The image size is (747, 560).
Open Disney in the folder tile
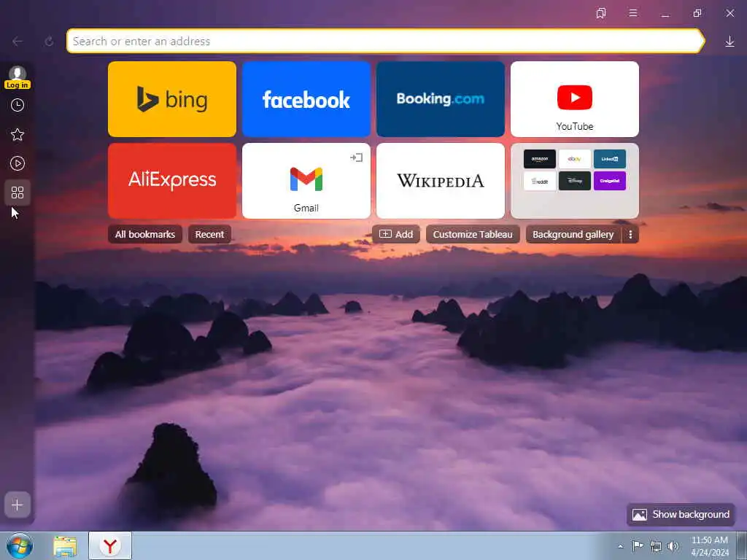pos(575,181)
